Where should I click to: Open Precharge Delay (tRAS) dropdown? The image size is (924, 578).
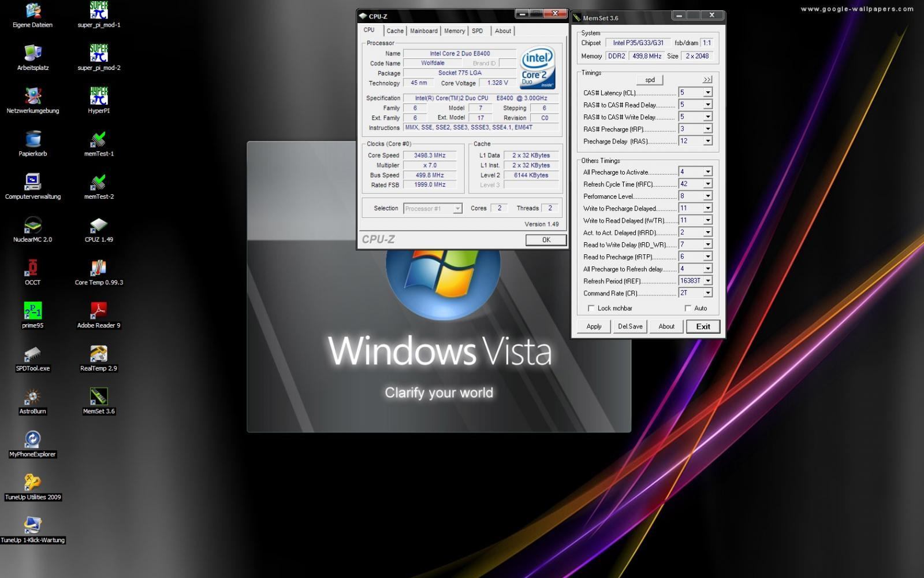click(707, 141)
